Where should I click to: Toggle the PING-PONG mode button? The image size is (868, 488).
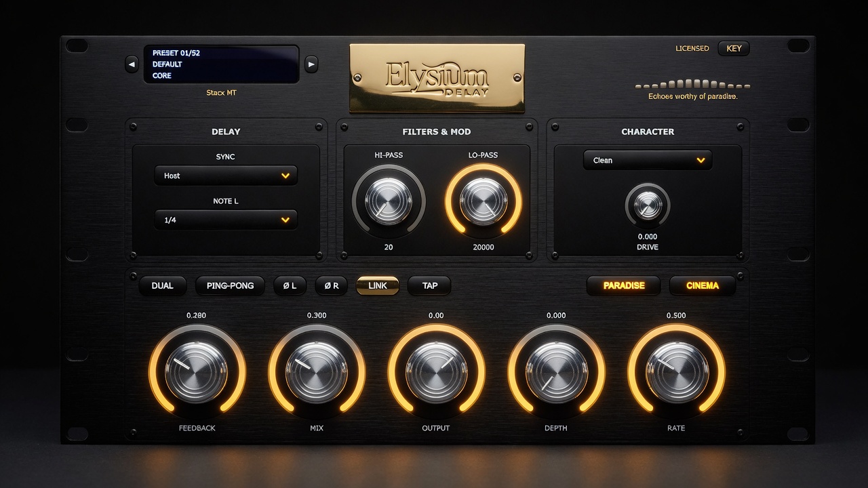(230, 285)
